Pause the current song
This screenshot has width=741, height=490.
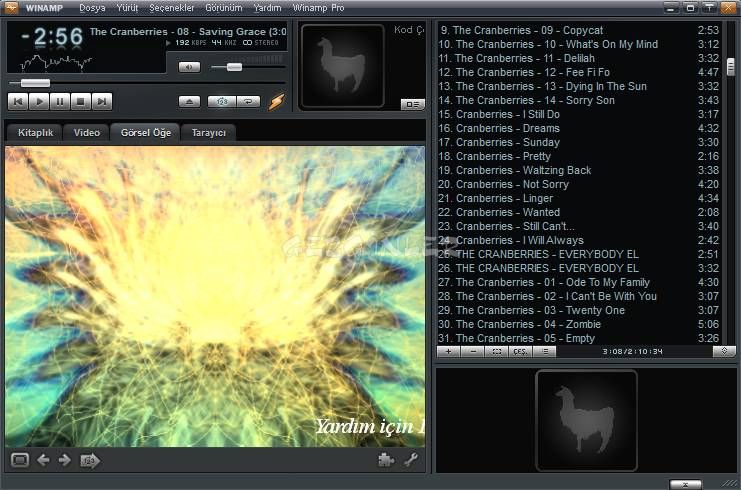pyautogui.click(x=60, y=101)
